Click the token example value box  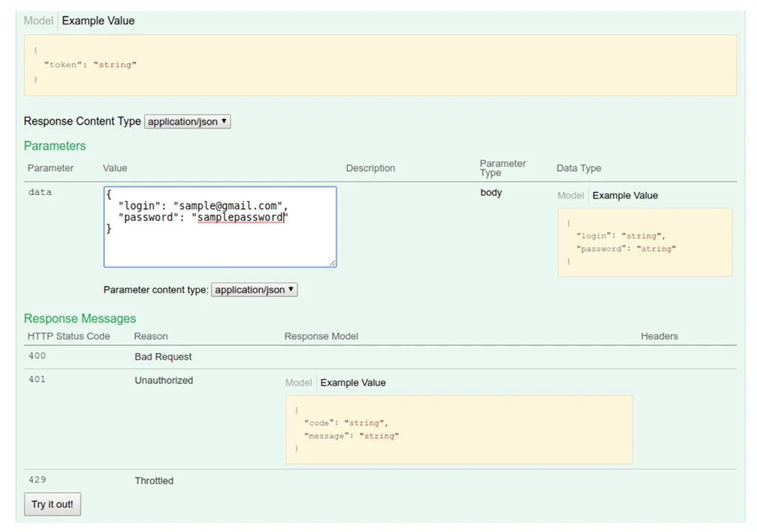(381, 65)
